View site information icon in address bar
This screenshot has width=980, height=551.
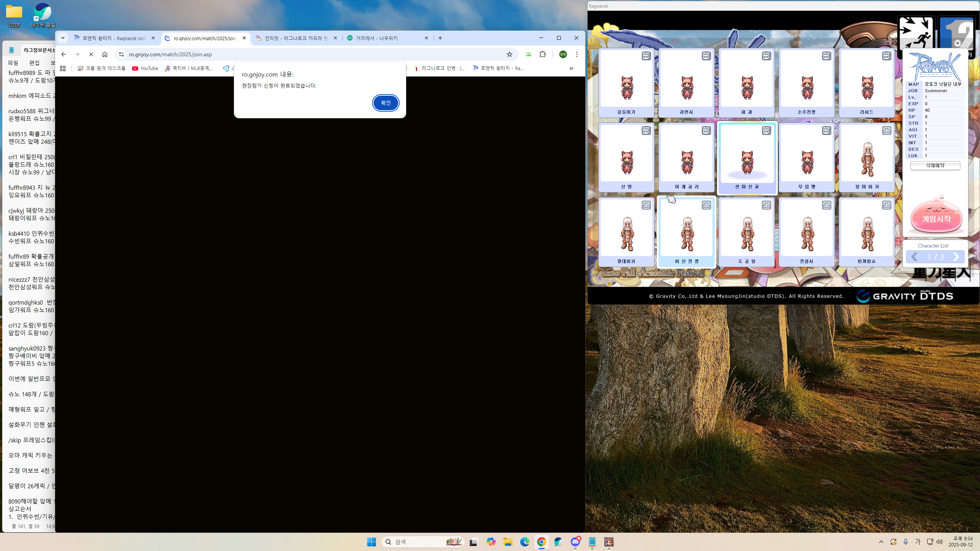coord(121,54)
